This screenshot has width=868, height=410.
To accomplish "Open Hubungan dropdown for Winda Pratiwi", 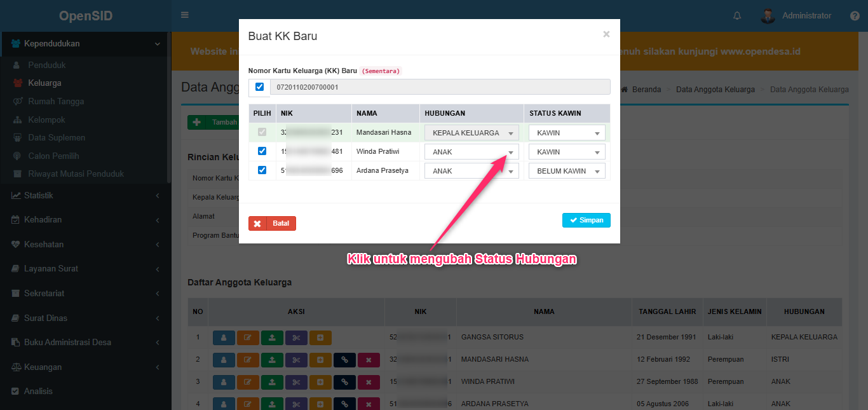I will tap(471, 152).
